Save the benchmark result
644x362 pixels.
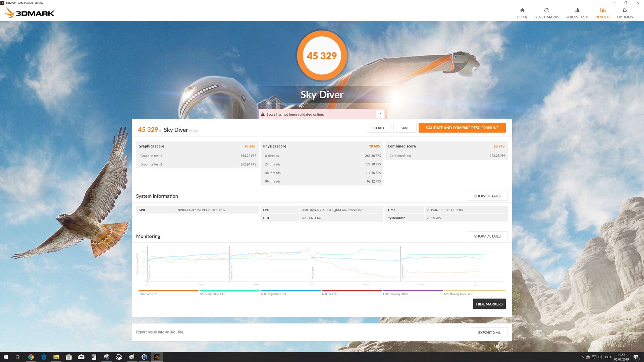pos(405,128)
